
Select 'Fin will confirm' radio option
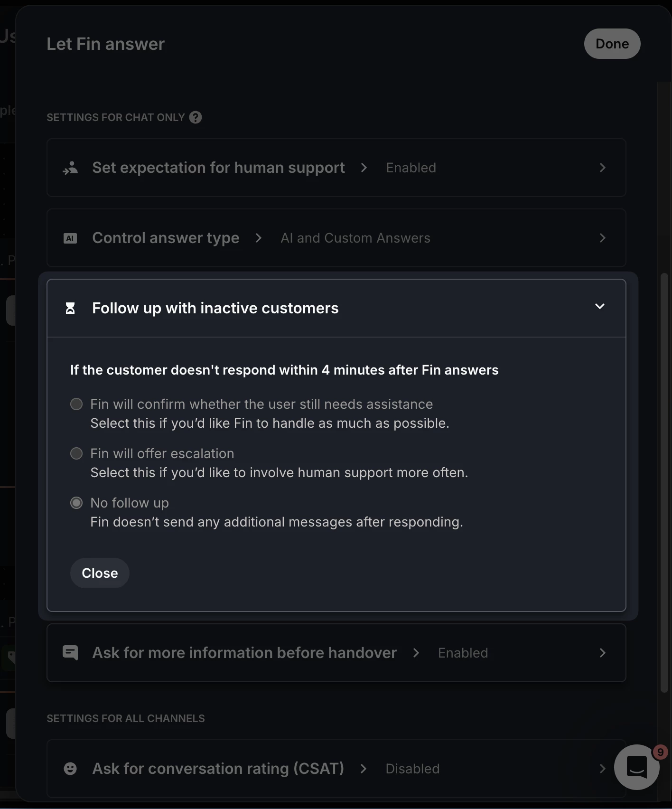(x=76, y=404)
